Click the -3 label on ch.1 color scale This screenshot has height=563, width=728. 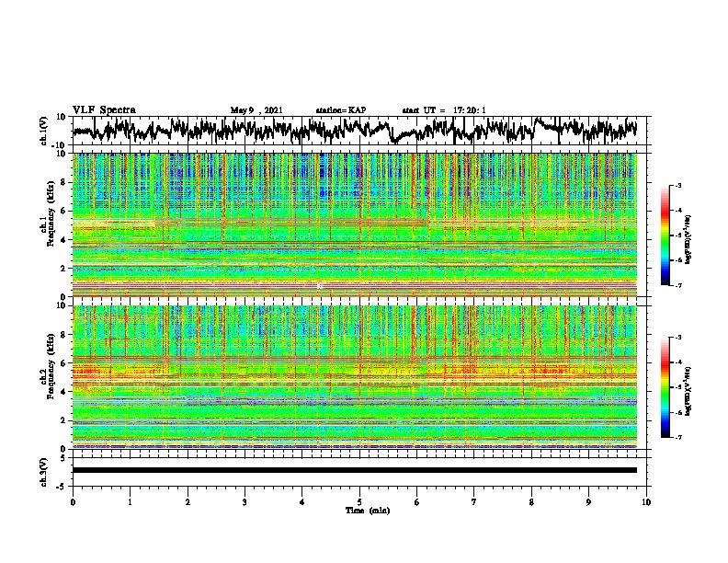pyautogui.click(x=677, y=185)
